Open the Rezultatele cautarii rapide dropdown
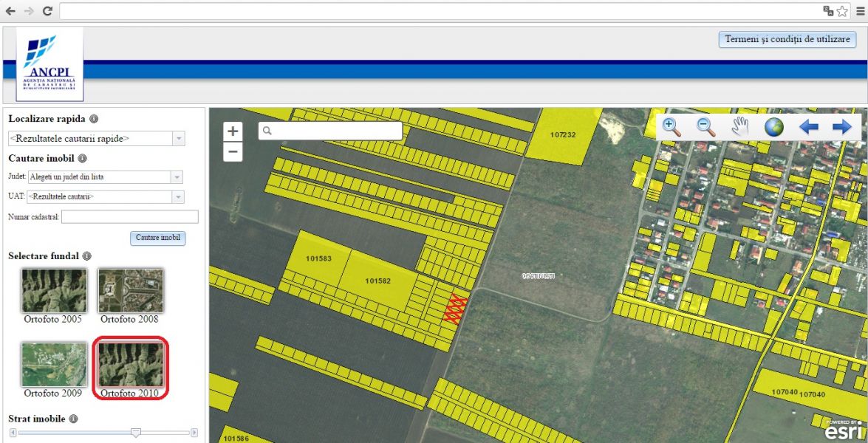This screenshot has width=868, height=443. pyautogui.click(x=178, y=139)
